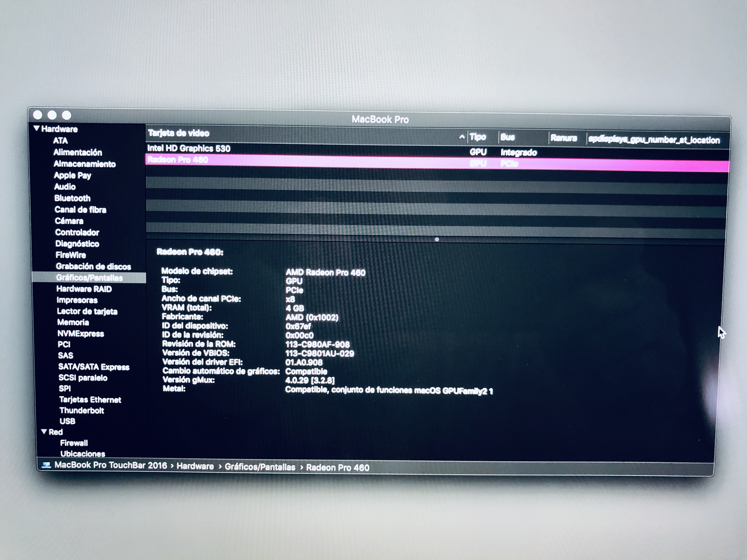Collapse the Red section triangle
Image resolution: width=747 pixels, height=560 pixels.
point(44,431)
